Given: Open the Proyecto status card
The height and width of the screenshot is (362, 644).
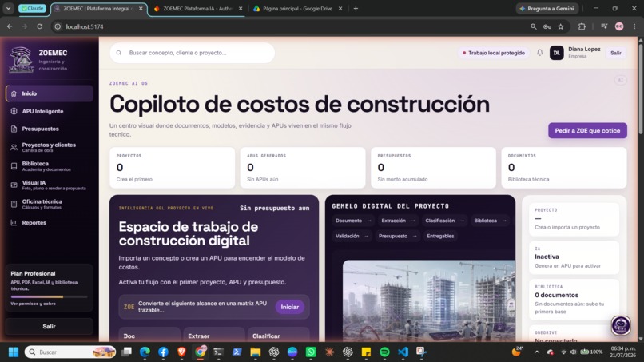Looking at the screenshot, I should (x=574, y=220).
